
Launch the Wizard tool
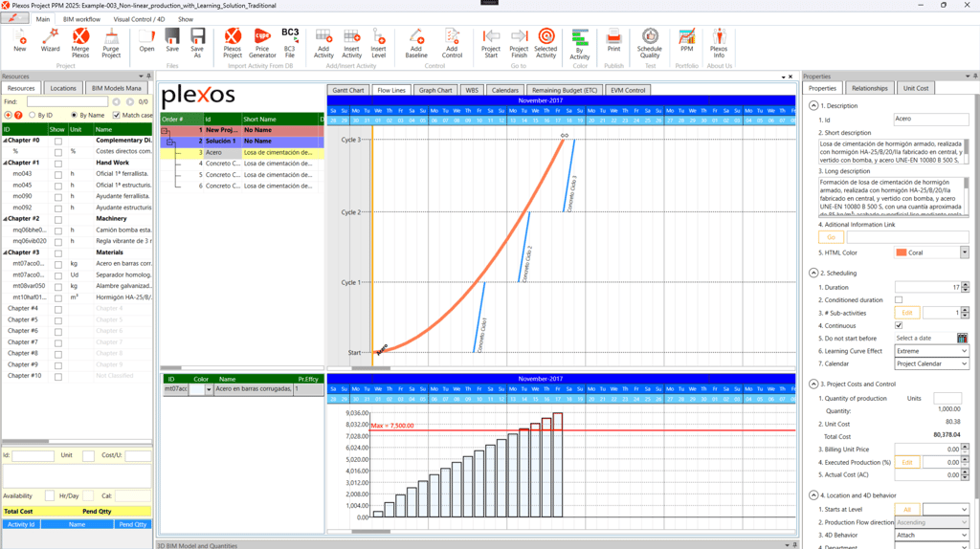click(50, 40)
